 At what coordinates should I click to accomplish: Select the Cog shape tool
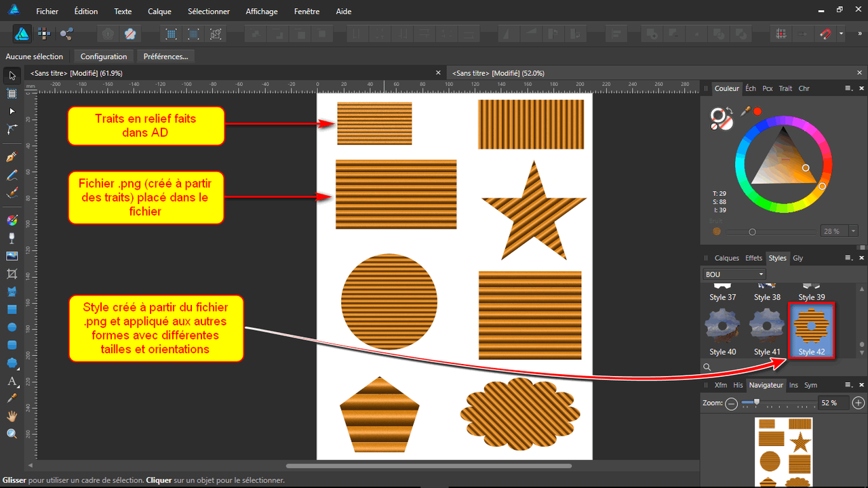tap(12, 363)
